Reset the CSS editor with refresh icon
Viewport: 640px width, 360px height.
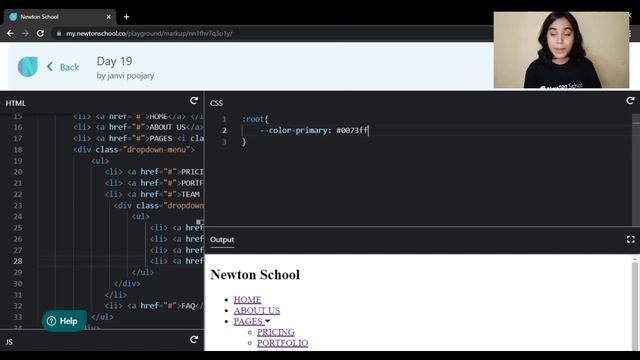pos(630,100)
